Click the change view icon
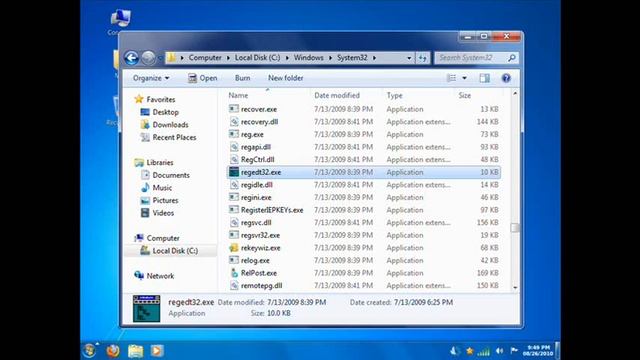The height and width of the screenshot is (360, 640). [451, 78]
